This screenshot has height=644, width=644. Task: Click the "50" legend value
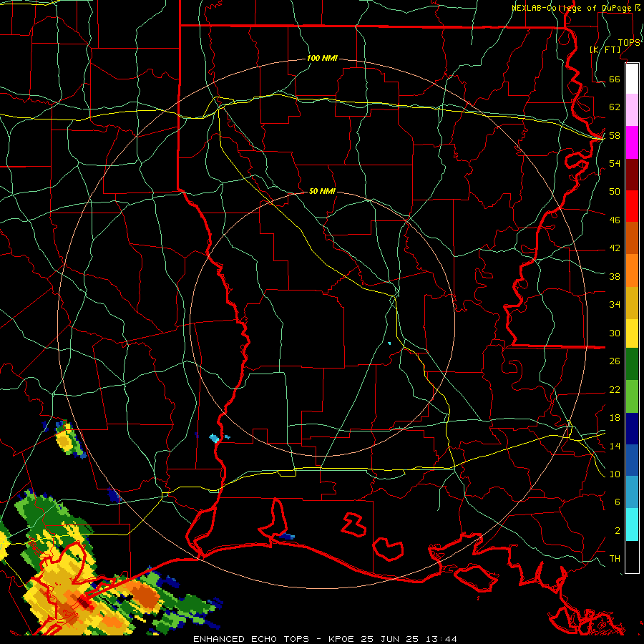click(x=615, y=192)
